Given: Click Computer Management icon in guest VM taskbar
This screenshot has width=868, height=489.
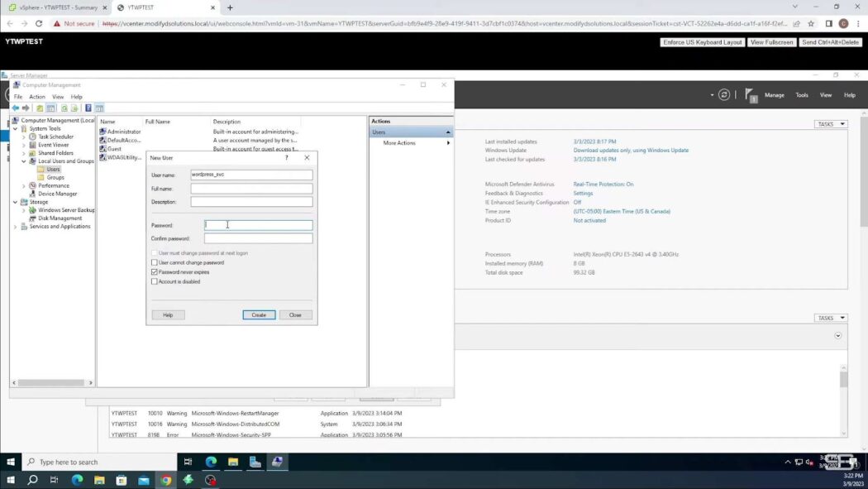Looking at the screenshot, I should pyautogui.click(x=277, y=462).
